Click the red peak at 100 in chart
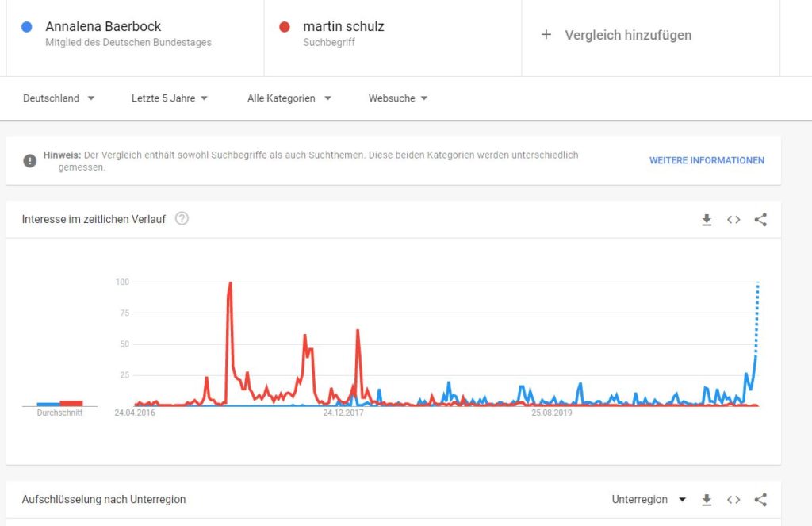This screenshot has width=812, height=526. pos(230,283)
